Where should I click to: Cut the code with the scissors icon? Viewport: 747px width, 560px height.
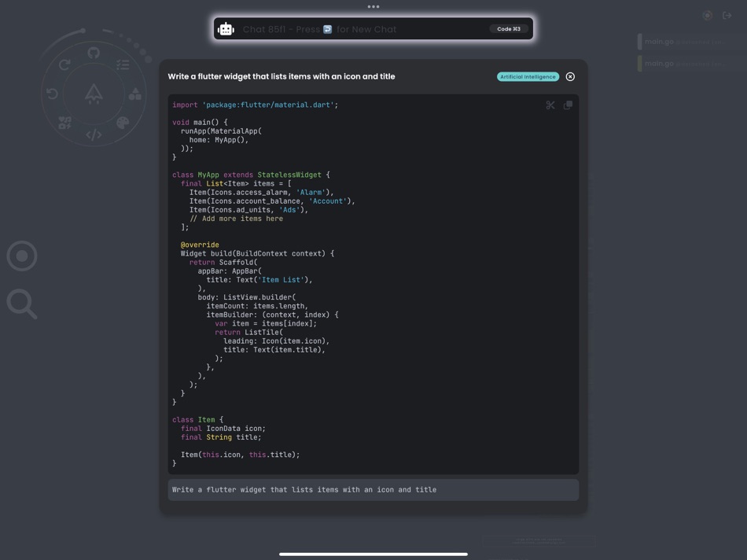pyautogui.click(x=550, y=104)
